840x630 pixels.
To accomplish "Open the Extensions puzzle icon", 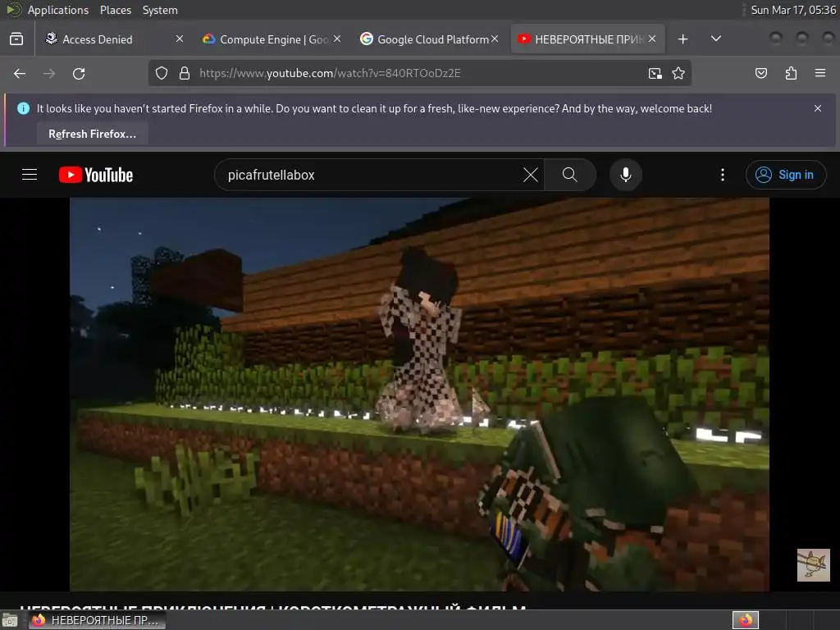I will point(791,73).
